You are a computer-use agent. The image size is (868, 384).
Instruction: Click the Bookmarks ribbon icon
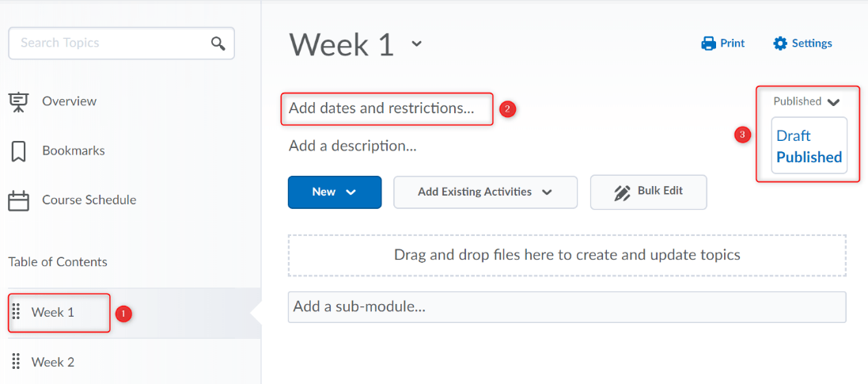(x=18, y=150)
